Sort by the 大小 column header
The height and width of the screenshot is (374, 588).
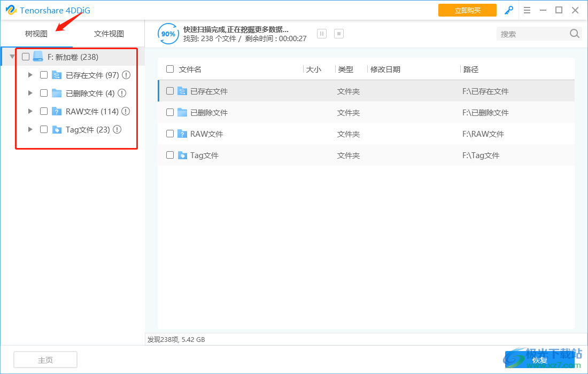(313, 69)
